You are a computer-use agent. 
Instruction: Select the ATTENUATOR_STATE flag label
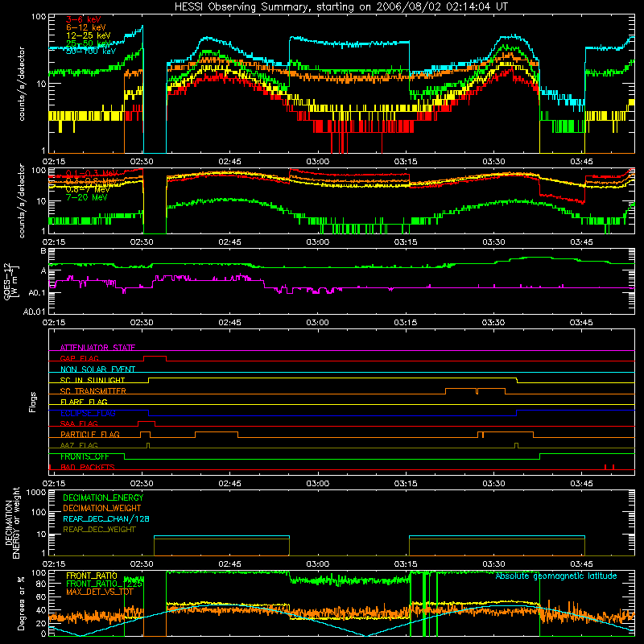[97, 348]
